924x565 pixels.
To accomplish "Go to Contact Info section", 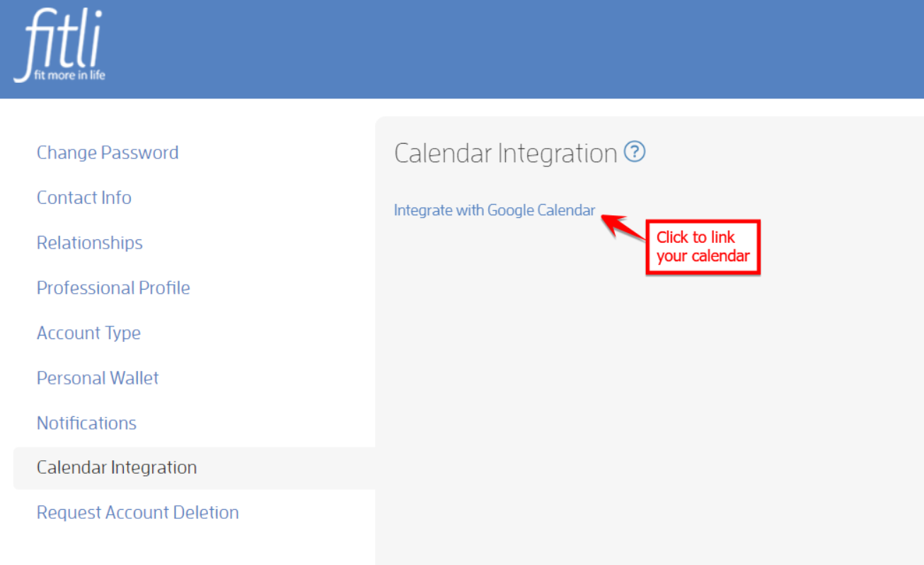I will coord(84,198).
